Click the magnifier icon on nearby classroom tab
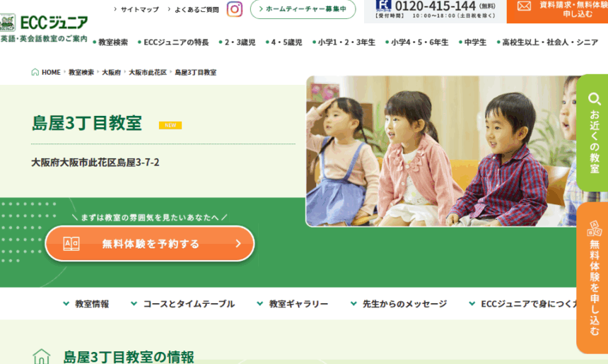Image resolution: width=608 pixels, height=364 pixels. [594, 99]
